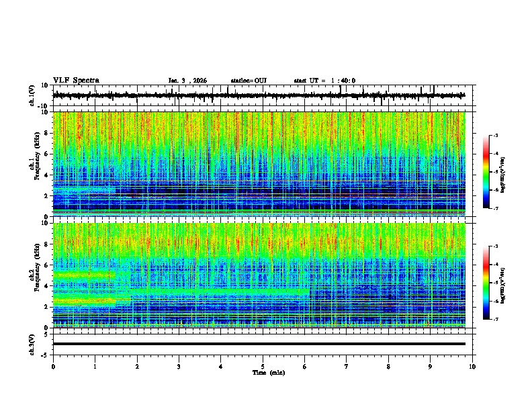Image resolution: width=532 pixels, height=411 pixels.
Task: Click the "8" tick on the time axis
Action: pyautogui.click(x=388, y=367)
